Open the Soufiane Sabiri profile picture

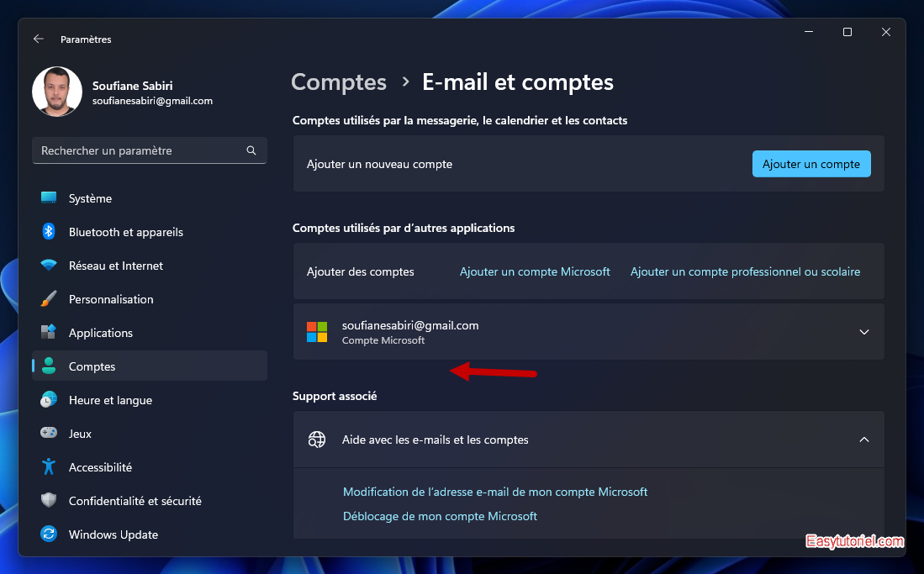tap(57, 92)
